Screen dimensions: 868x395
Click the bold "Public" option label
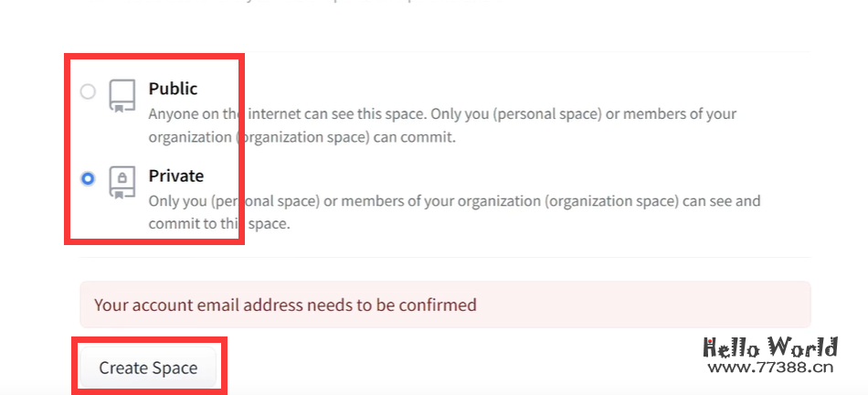pos(173,89)
